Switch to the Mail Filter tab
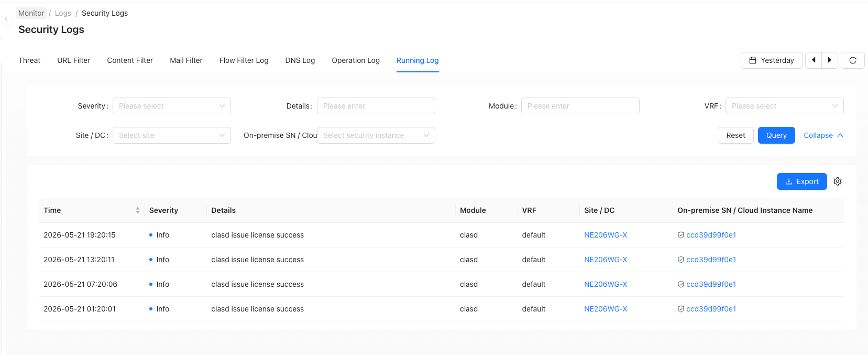The height and width of the screenshot is (355, 868). (x=186, y=60)
